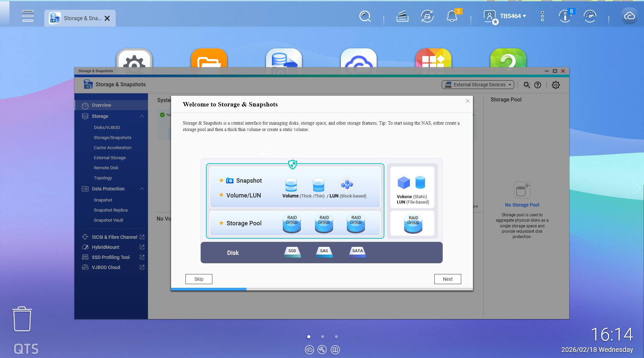644x358 pixels.
Task: Open the notifications bell icon
Action: pyautogui.click(x=452, y=16)
